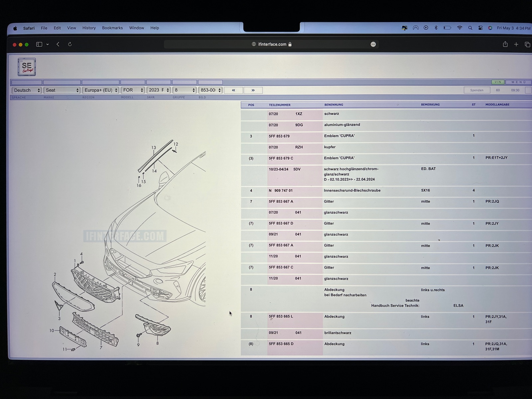Open Safari tab overview icon

pyautogui.click(x=527, y=44)
